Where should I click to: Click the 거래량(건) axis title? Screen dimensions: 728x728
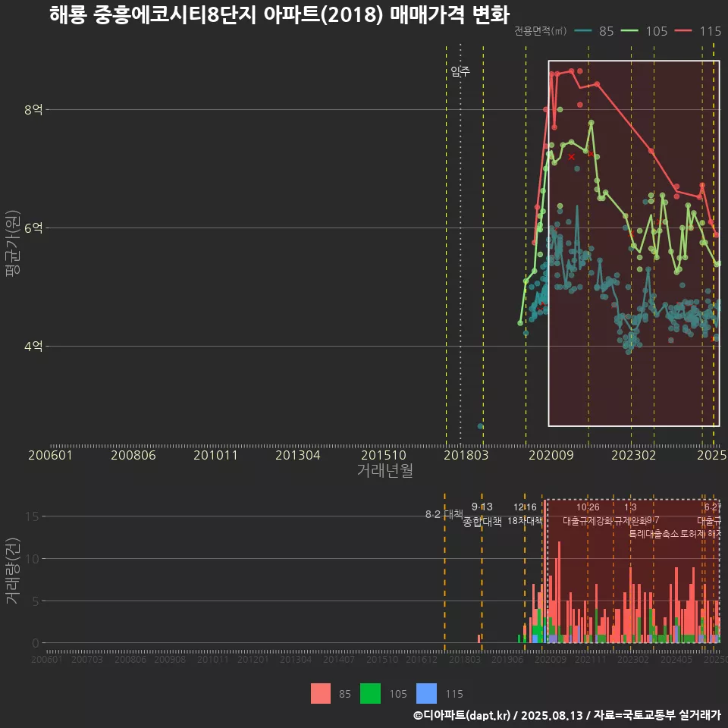[13, 570]
